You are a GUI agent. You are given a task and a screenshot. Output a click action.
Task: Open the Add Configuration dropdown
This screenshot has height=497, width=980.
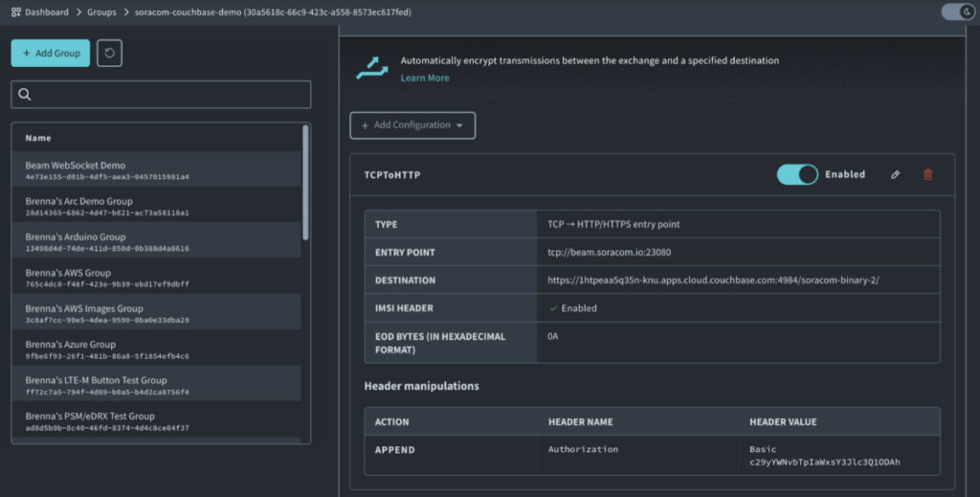point(412,125)
